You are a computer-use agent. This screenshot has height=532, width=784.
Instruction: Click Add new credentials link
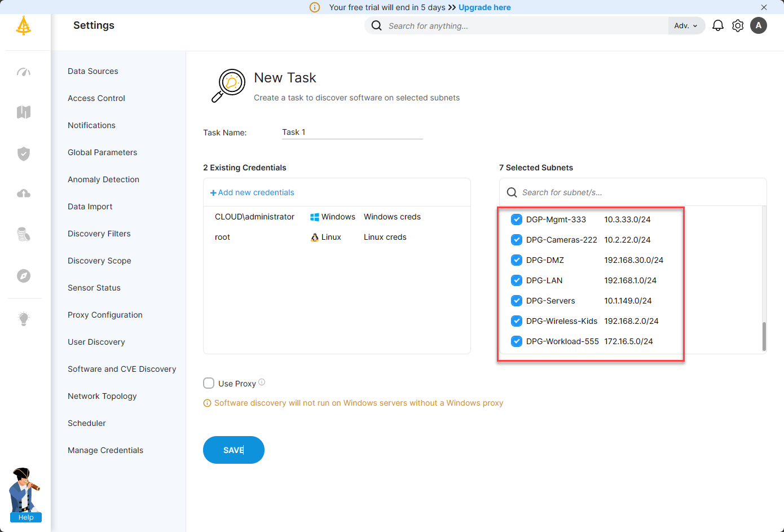click(x=252, y=192)
